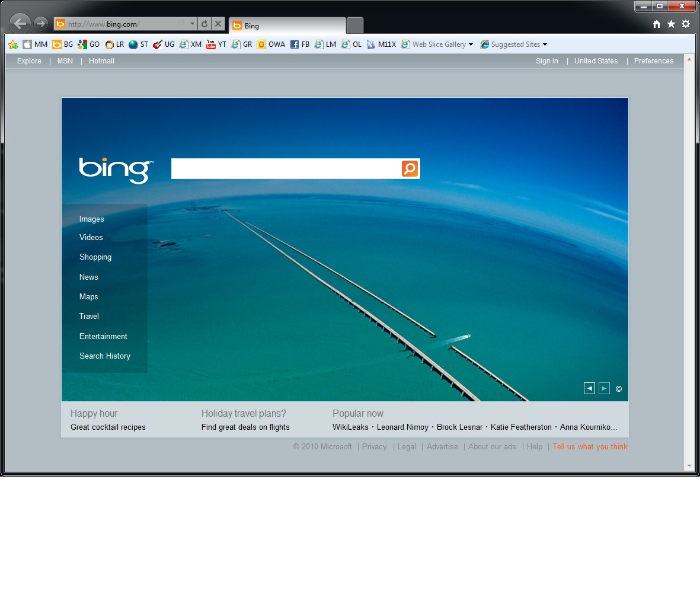Open Search History in the sidebar
The width and height of the screenshot is (700, 607).
coord(105,356)
